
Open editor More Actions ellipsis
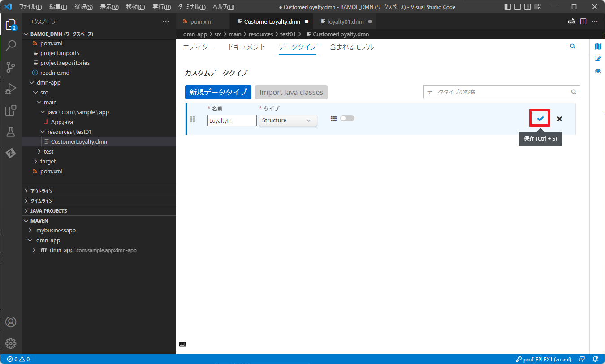pos(595,21)
